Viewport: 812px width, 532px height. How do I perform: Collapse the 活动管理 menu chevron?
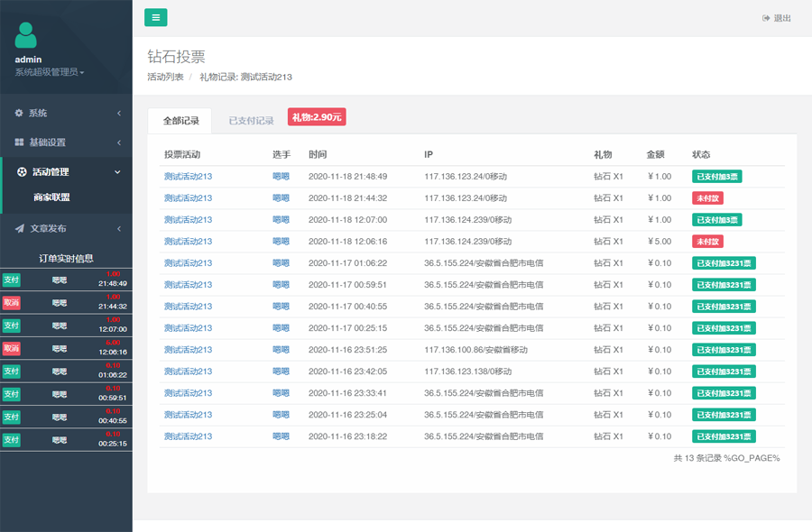point(118,171)
